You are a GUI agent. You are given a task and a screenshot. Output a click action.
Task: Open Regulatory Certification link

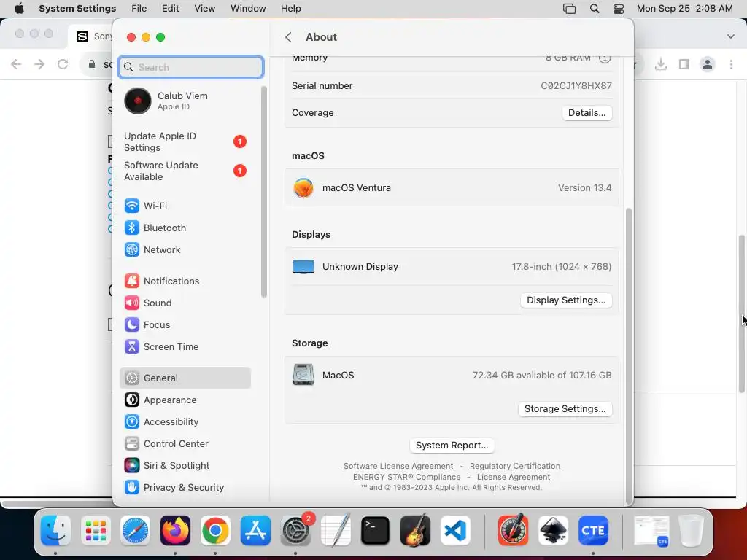click(x=515, y=466)
